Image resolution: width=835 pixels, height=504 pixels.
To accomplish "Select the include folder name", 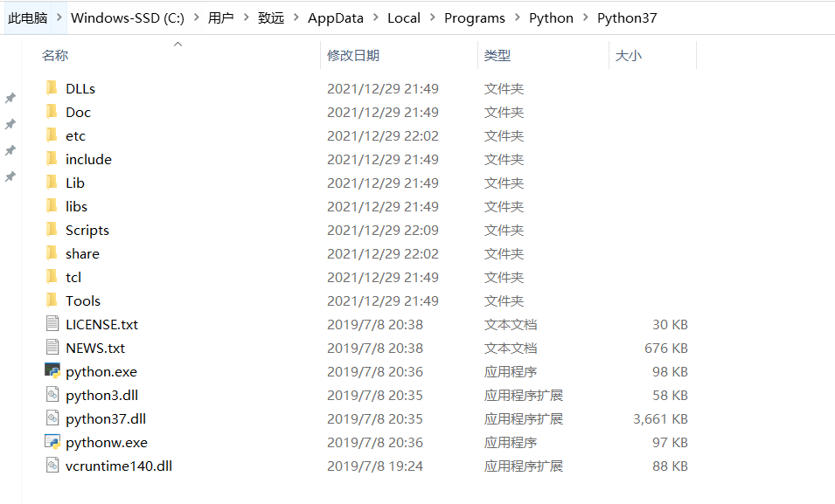I will tap(88, 159).
